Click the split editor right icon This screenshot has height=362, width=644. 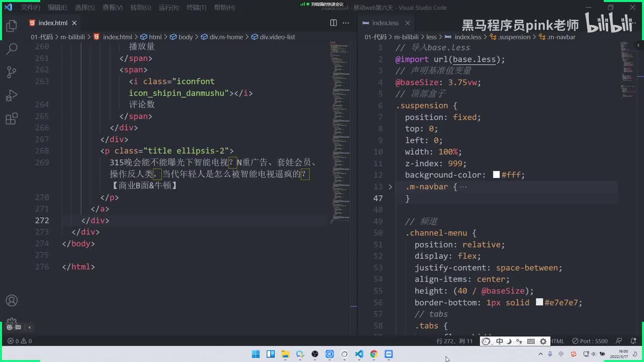coord(333,23)
